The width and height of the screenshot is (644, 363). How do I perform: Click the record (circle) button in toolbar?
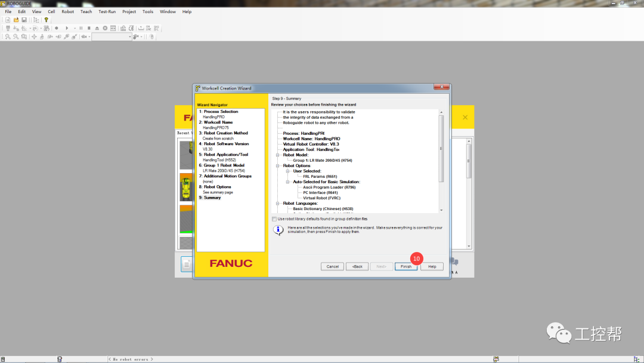(x=57, y=29)
